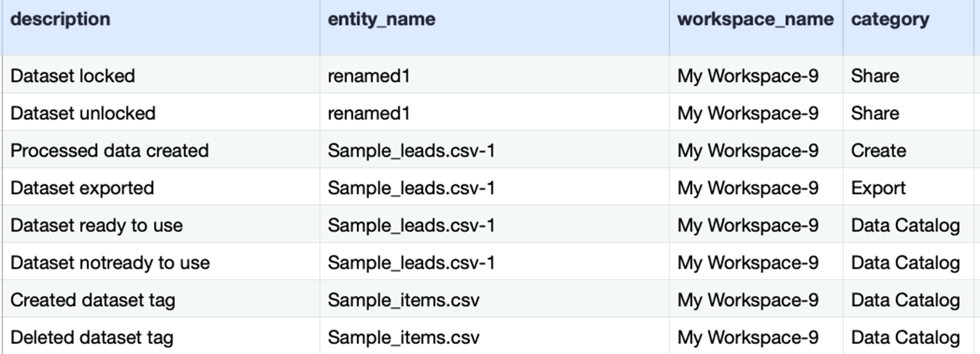
Task: Click the "Dataset notready to use" cell
Action: pos(110,262)
